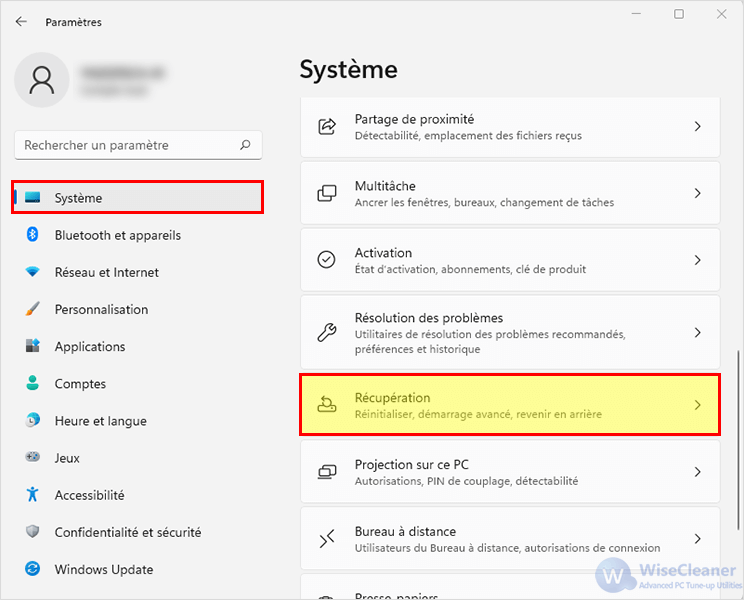Image resolution: width=744 pixels, height=600 pixels.
Task: Focus the Rechercher un paramètre field
Action: [138, 145]
